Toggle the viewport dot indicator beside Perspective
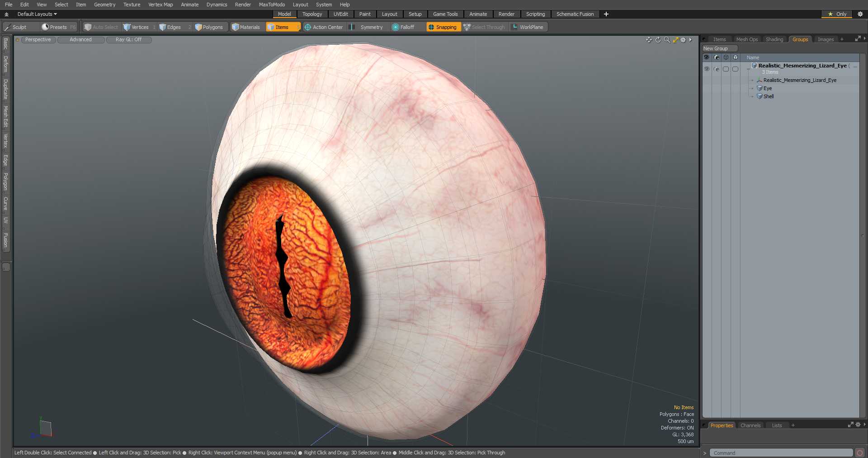 (x=18, y=40)
